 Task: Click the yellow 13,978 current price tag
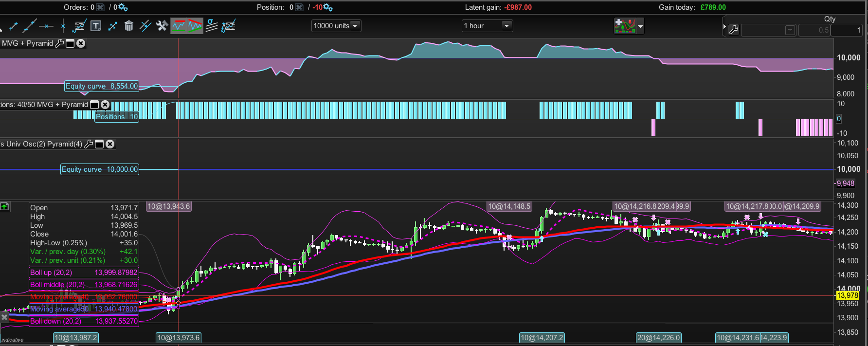(848, 295)
